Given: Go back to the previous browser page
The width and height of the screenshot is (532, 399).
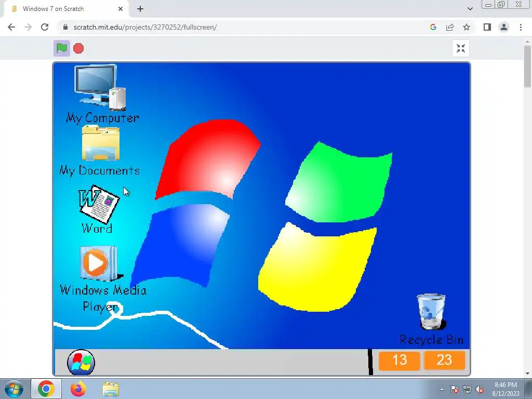Looking at the screenshot, I should click(x=11, y=27).
